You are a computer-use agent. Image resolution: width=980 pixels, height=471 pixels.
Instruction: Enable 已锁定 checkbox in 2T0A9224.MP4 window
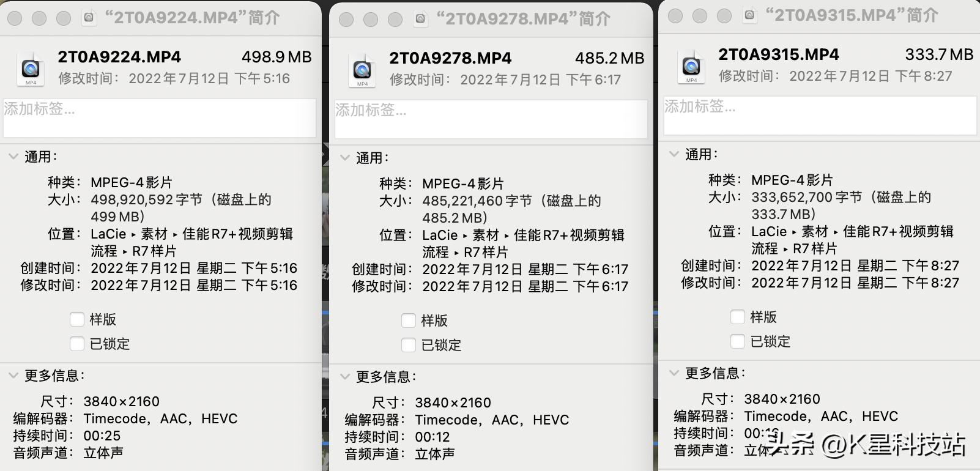77,344
